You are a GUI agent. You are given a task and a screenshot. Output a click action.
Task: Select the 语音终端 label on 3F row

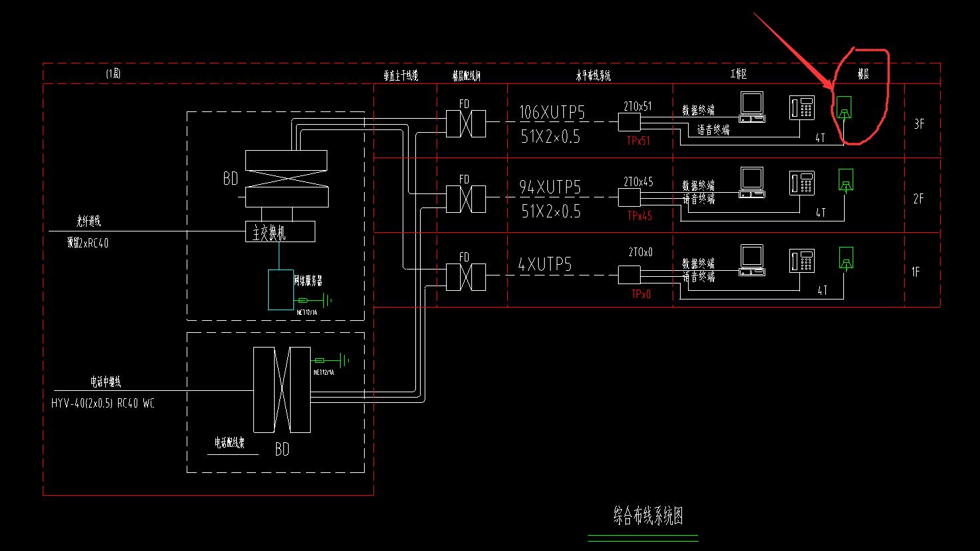pyautogui.click(x=713, y=130)
